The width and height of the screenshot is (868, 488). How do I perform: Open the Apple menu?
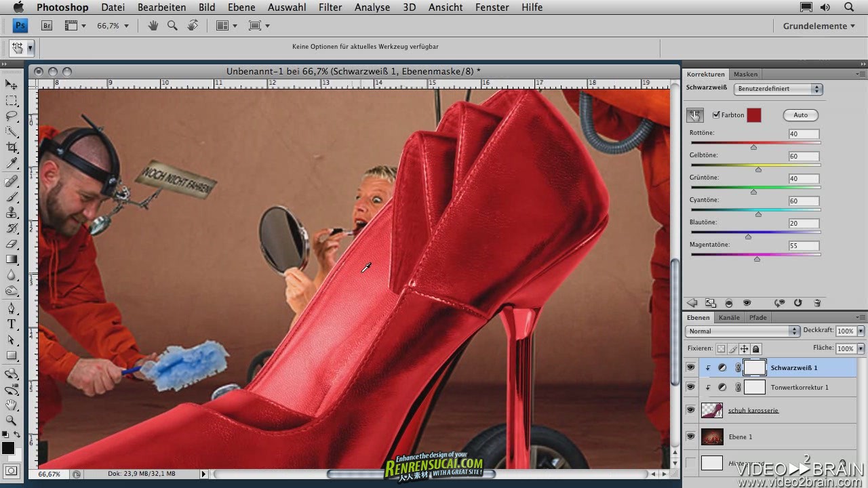coord(18,7)
